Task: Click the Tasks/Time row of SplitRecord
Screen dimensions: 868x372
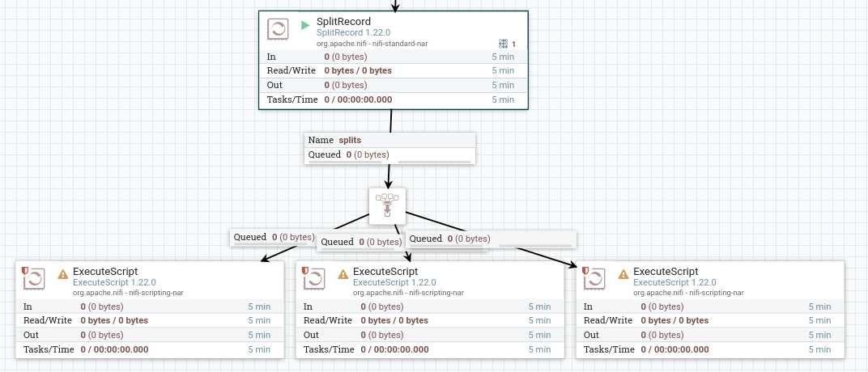Action: click(393, 99)
